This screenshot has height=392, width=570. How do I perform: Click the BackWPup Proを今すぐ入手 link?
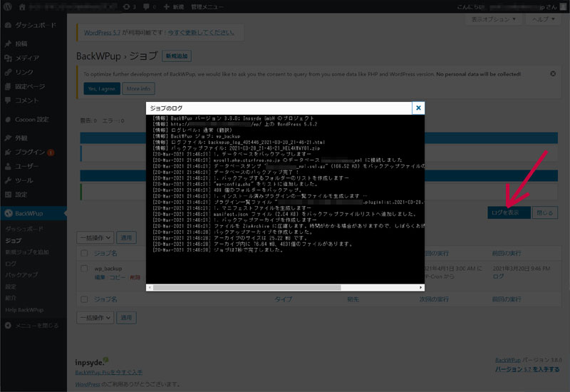(109, 372)
